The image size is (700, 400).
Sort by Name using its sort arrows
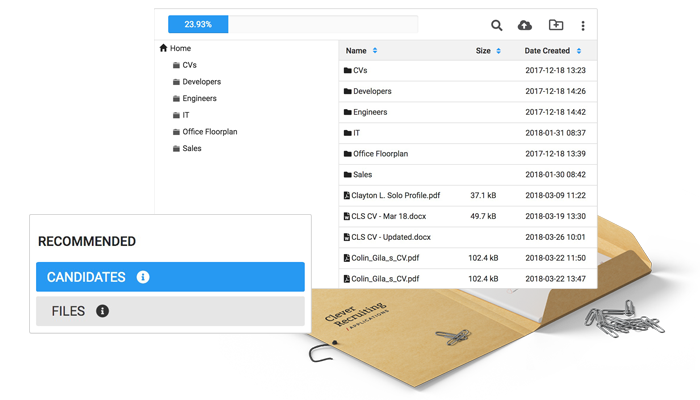coord(375,50)
